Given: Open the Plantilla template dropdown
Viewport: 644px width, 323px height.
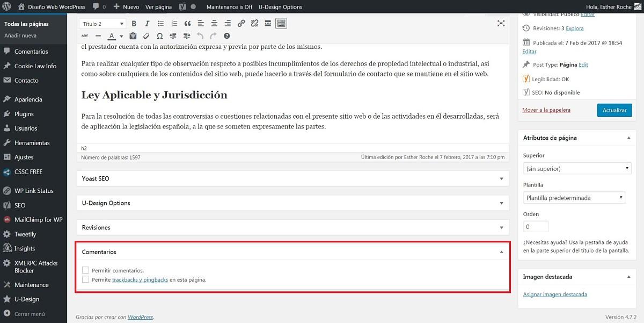Looking at the screenshot, I should click(x=574, y=198).
